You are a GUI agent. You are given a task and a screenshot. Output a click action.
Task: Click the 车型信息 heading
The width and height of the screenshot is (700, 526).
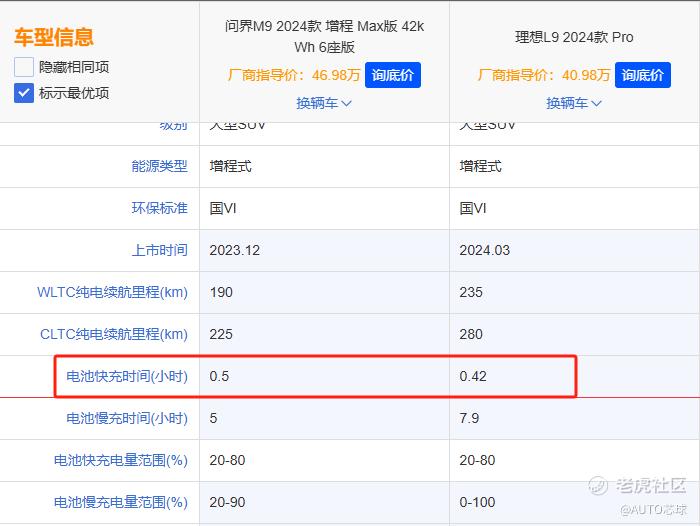54,37
